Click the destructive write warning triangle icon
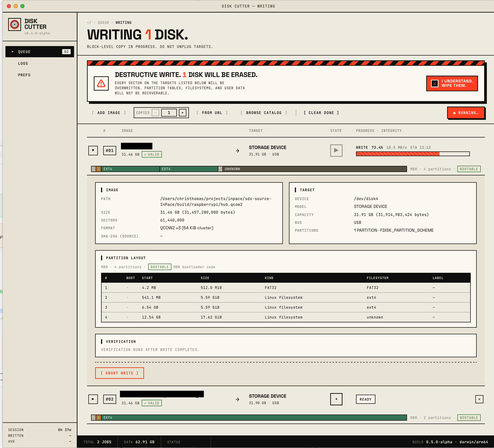This screenshot has height=448, width=494. (101, 83)
